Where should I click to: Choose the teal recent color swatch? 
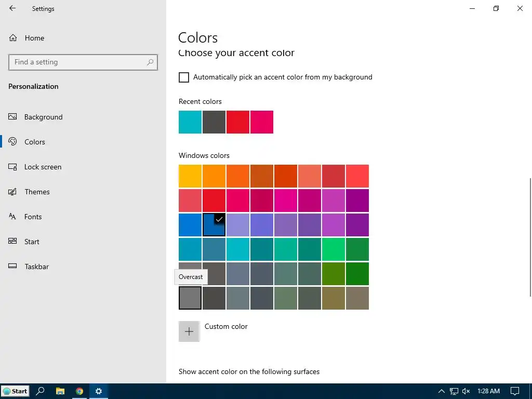[x=190, y=122]
